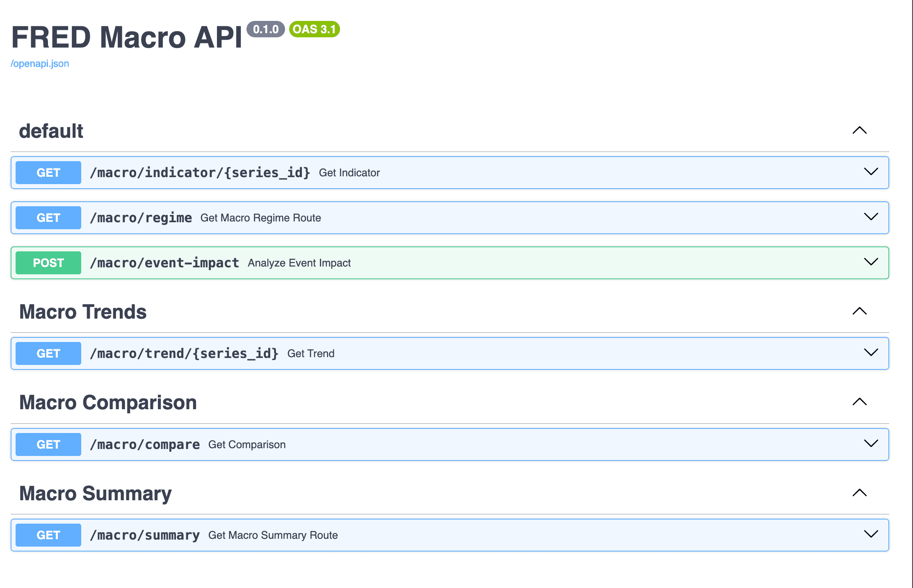
Task: Click the OAS 3.1 version badge
Action: (314, 29)
